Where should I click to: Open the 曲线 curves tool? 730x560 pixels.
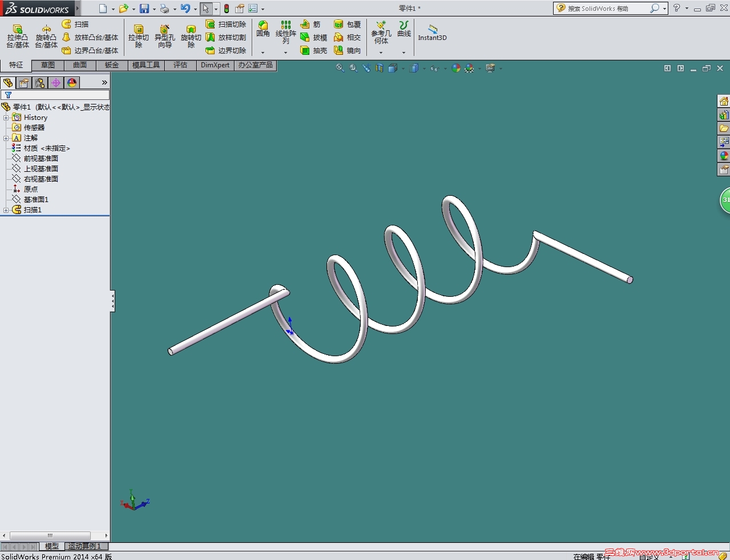pos(404,29)
